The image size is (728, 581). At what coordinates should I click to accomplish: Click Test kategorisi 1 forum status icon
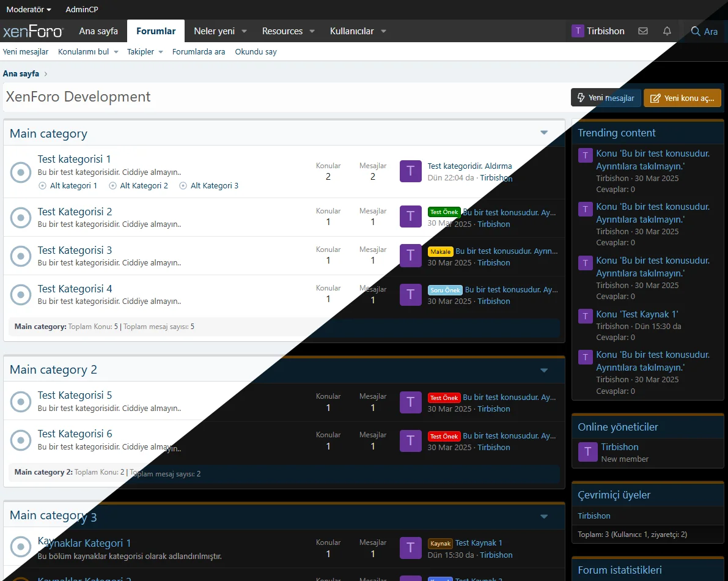coord(21,172)
